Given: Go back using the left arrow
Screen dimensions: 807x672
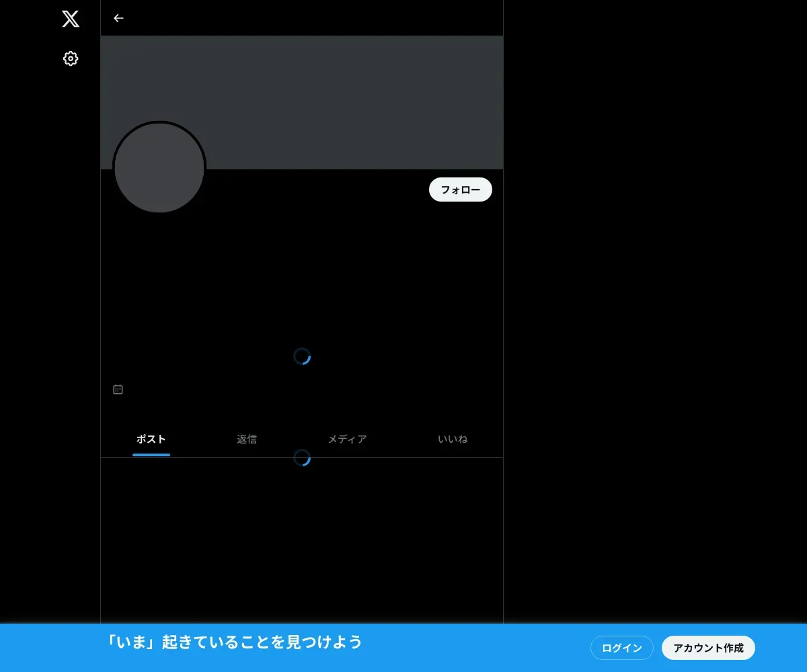Looking at the screenshot, I should coord(118,18).
